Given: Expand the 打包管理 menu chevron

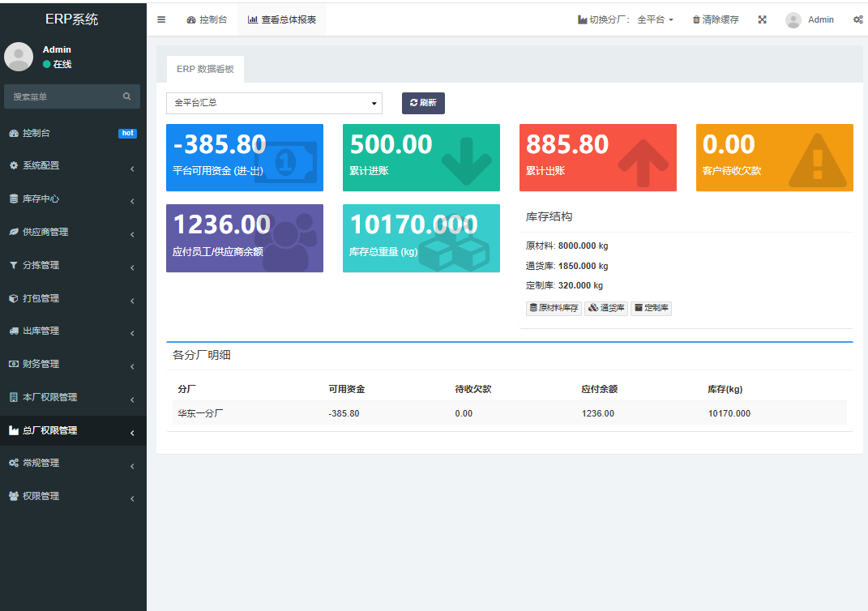Looking at the screenshot, I should click(132, 301).
